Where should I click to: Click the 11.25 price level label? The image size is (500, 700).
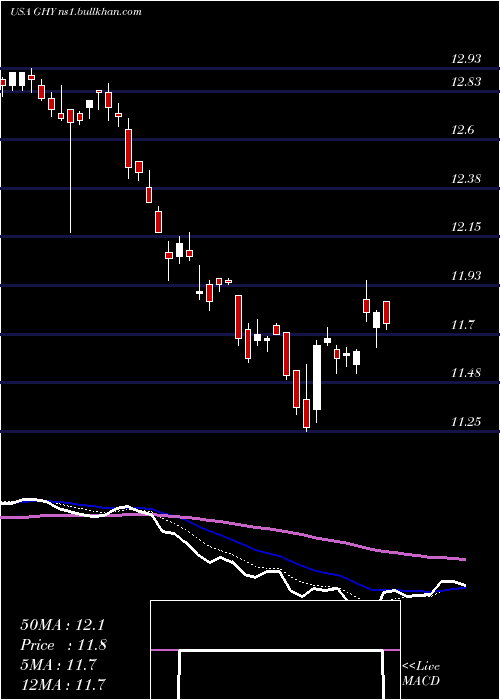click(466, 421)
